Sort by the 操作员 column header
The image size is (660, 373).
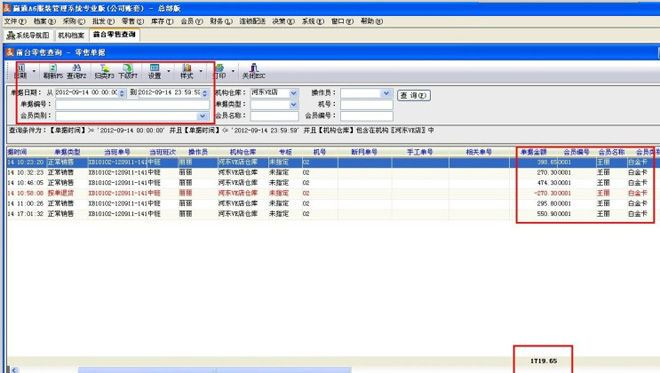198,152
